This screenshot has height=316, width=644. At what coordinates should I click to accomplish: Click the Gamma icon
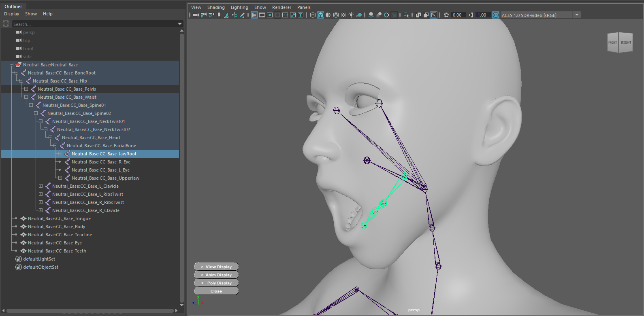pos(471,15)
